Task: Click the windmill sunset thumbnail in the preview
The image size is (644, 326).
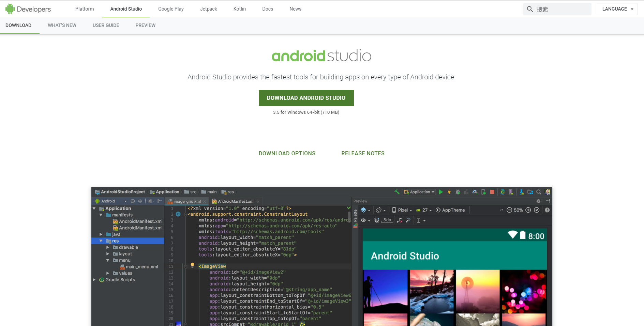Action: click(x=478, y=291)
